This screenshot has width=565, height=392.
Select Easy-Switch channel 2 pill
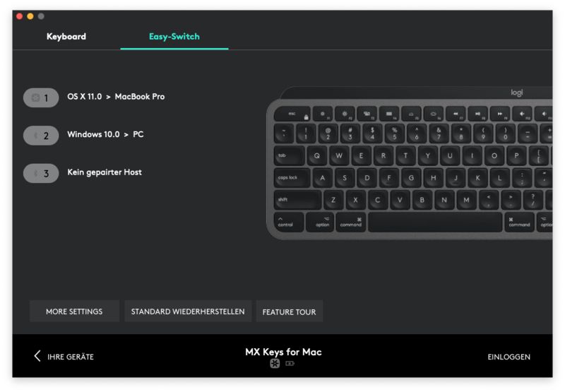click(41, 136)
